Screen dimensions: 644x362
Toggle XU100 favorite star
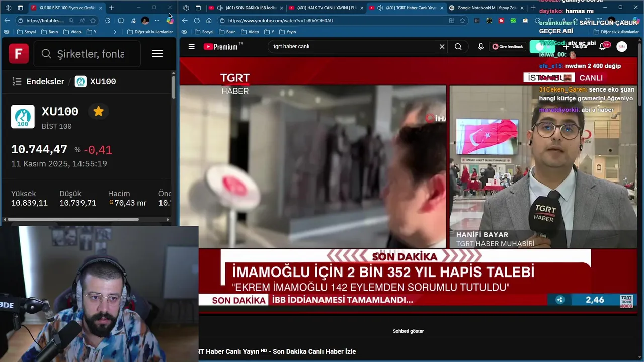click(99, 112)
